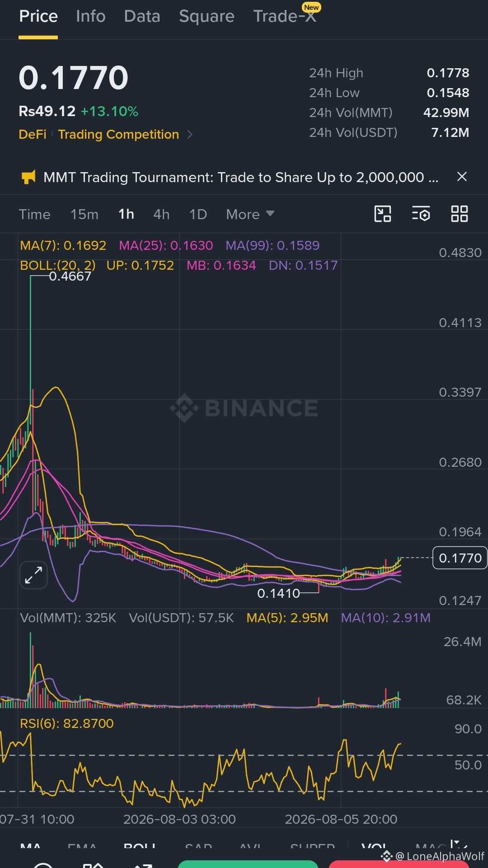This screenshot has height=868, width=488.
Task: Select the 1h chart interval
Action: pyautogui.click(x=126, y=214)
